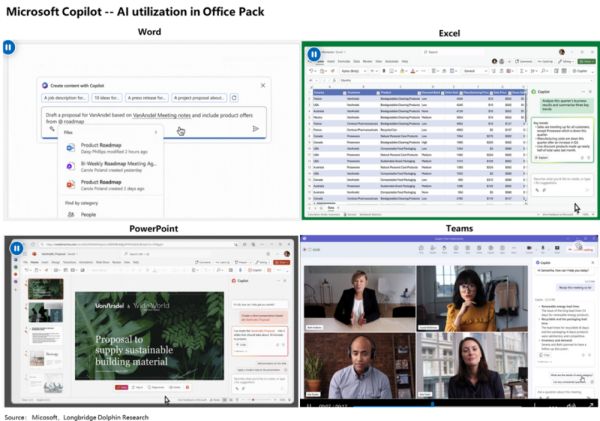Click the send arrow in Word Copilot prompt
Viewport: 600px width, 421px height.
pyautogui.click(x=256, y=128)
